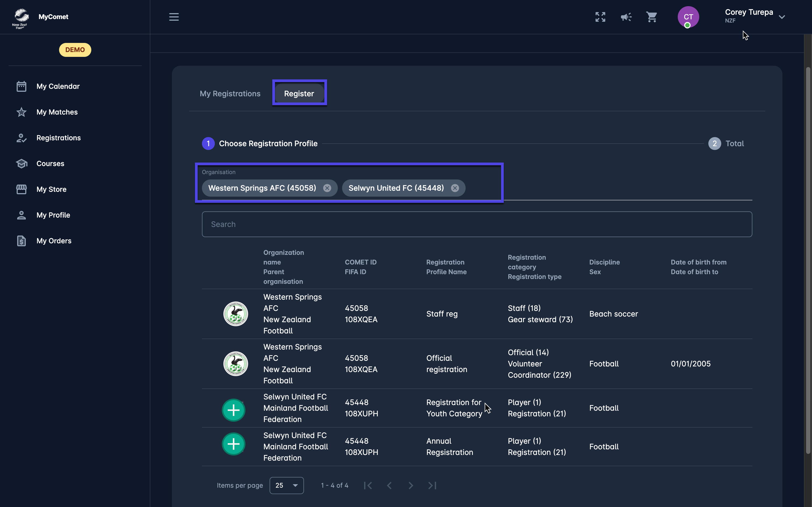Click Western Springs AFC logo in Staff reg row
The image size is (812, 507).
235,314
